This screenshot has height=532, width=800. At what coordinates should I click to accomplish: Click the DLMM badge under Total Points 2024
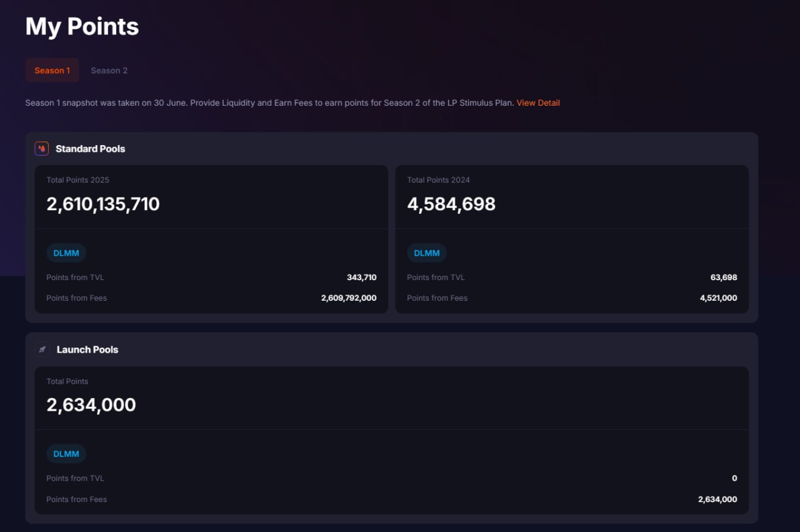[427, 253]
